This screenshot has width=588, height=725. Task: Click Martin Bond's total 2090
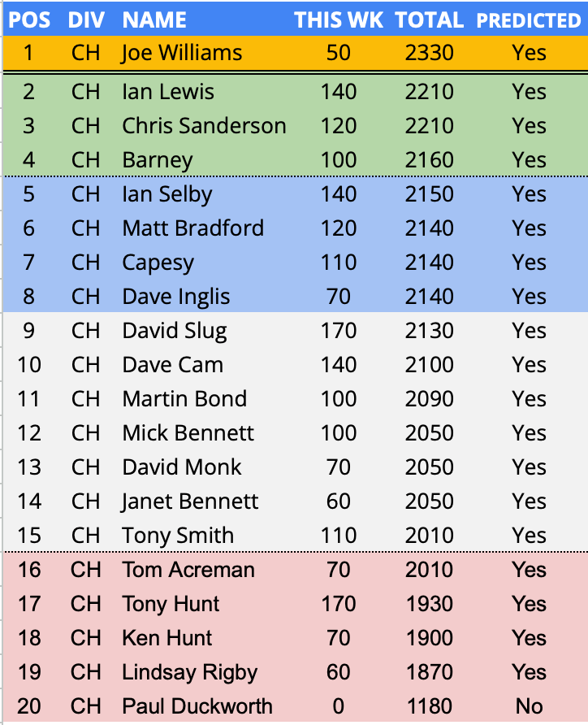(x=429, y=399)
